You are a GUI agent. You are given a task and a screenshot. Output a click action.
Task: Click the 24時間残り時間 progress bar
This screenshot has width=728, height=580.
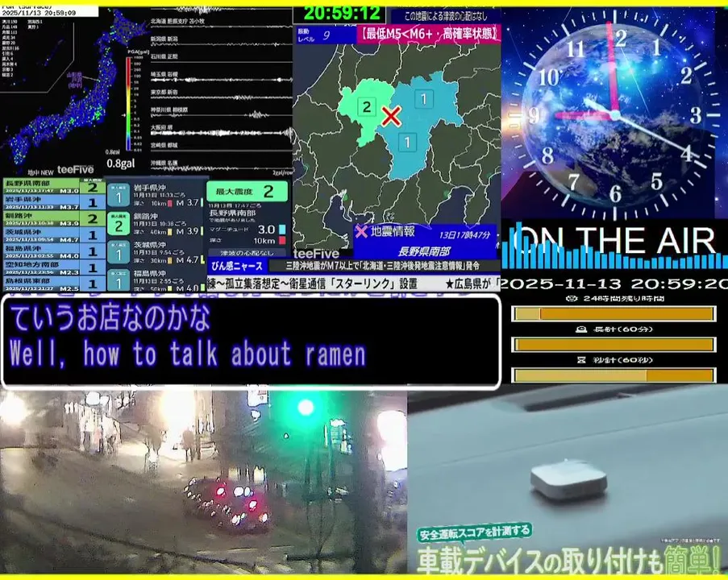[614, 314]
